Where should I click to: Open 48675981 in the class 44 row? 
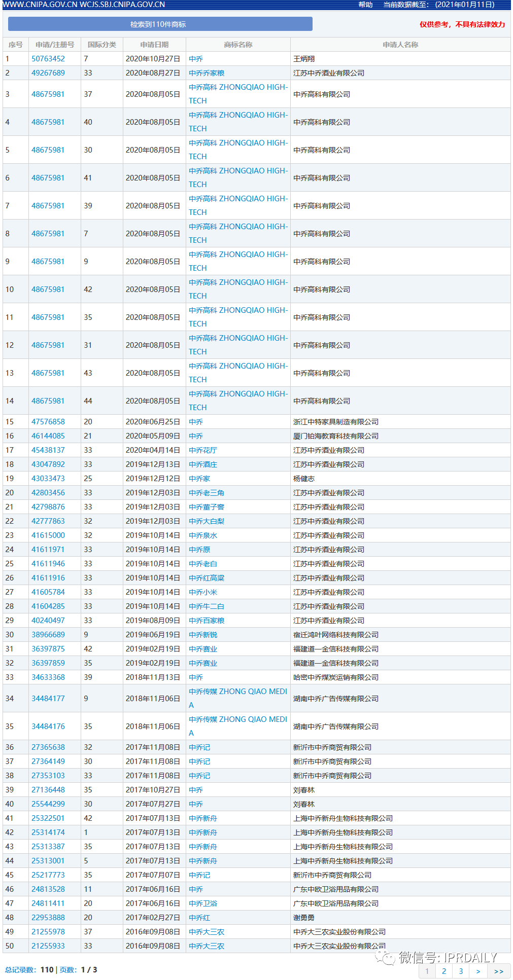coord(48,401)
